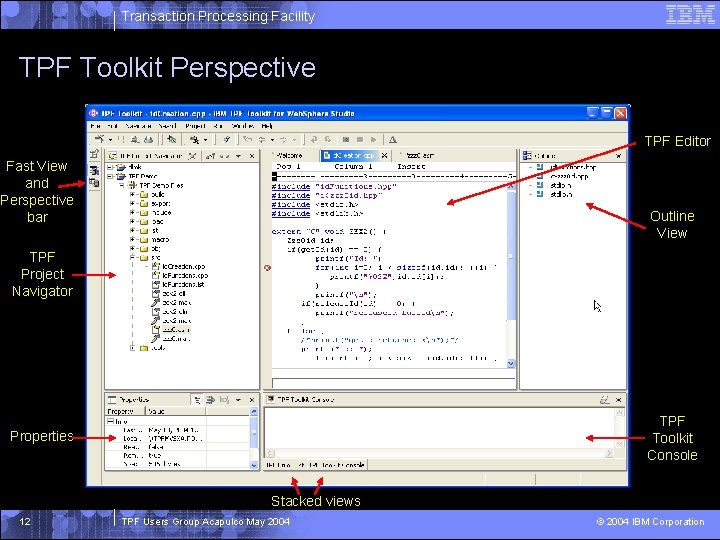Viewport: 720px width, 540px height.
Task: Click the play arrow icon in the toolbar
Action: coord(374,140)
